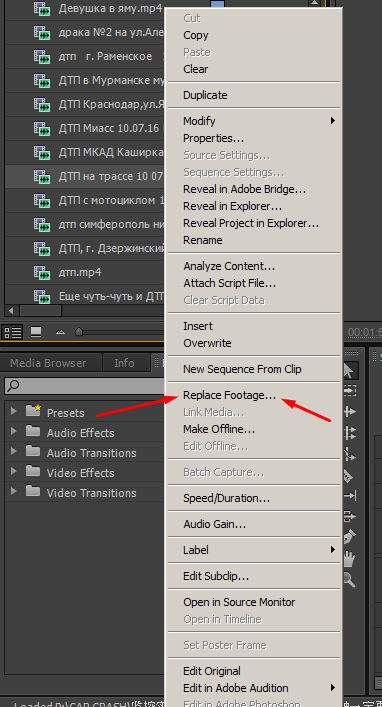
Task: Click the Audio Transitions folder icon
Action: click(x=33, y=451)
